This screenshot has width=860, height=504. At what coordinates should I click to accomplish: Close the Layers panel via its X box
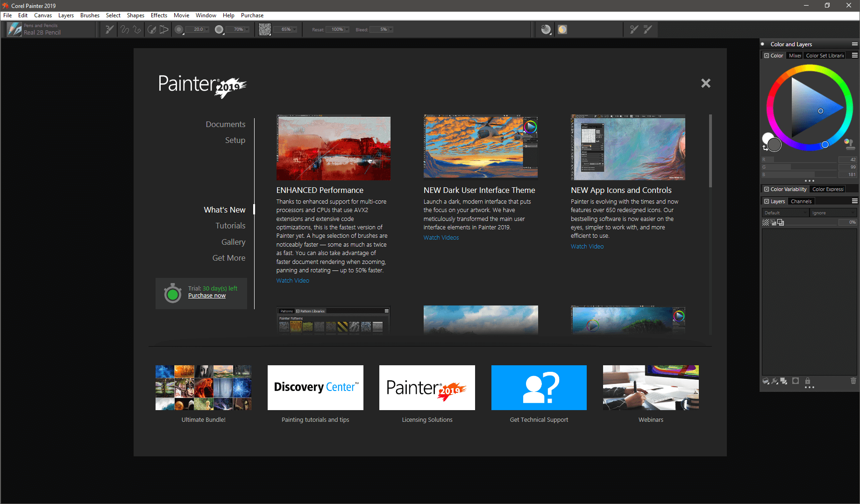767,201
